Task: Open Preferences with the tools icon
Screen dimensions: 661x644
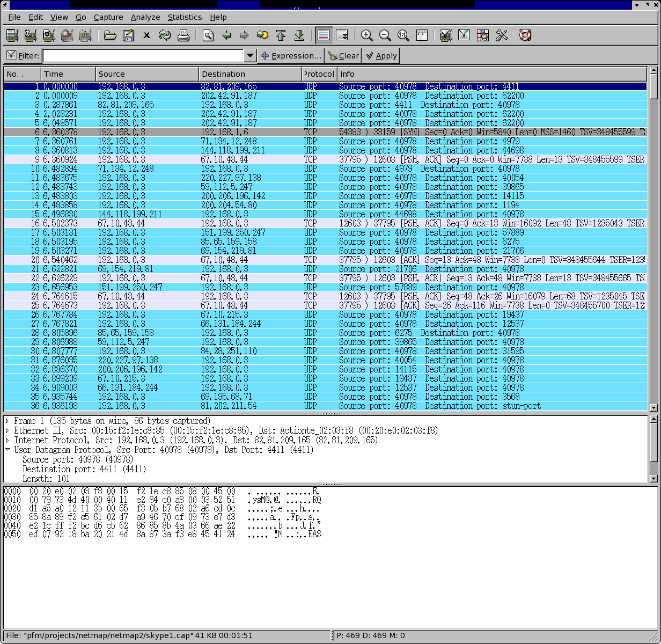Action: pyautogui.click(x=502, y=35)
